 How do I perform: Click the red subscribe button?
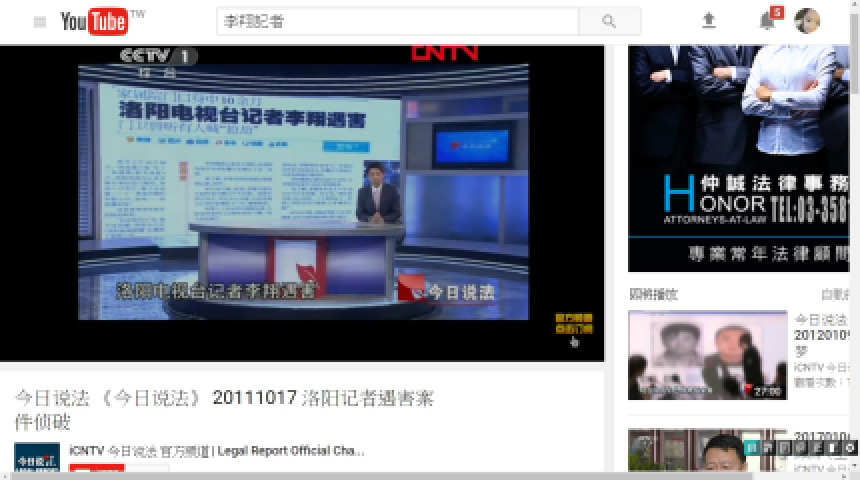[x=97, y=468]
